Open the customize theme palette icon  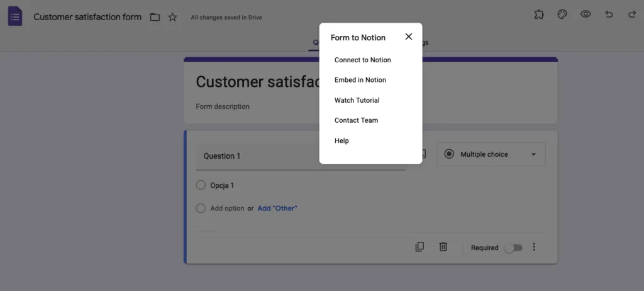click(x=562, y=14)
